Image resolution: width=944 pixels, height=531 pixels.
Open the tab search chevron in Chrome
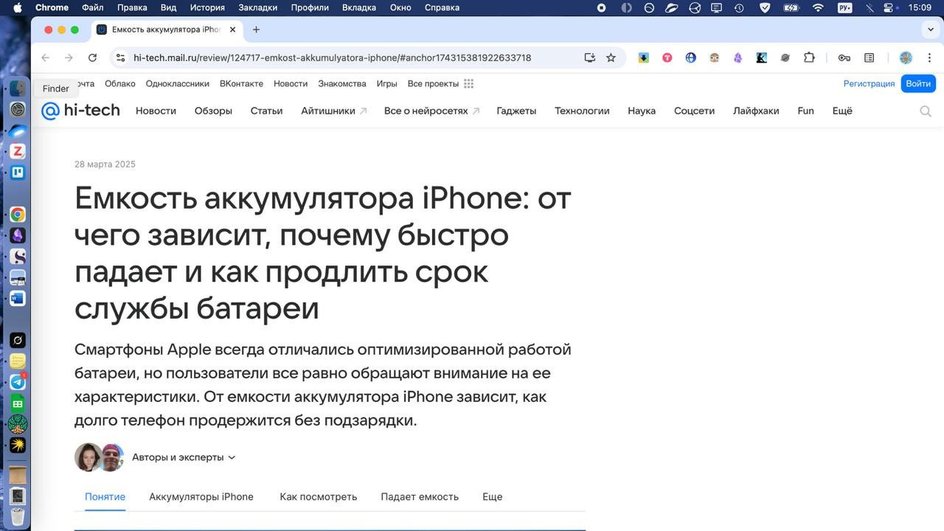click(931, 30)
